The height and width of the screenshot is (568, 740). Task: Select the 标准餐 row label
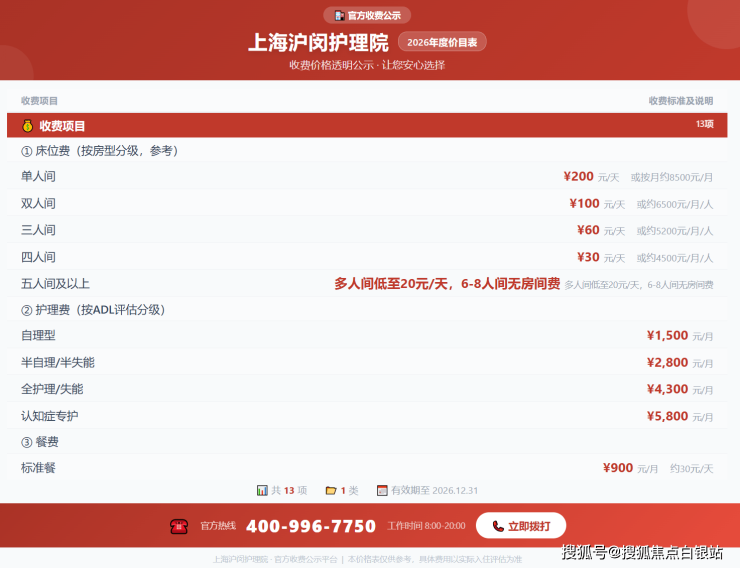pyautogui.click(x=38, y=468)
